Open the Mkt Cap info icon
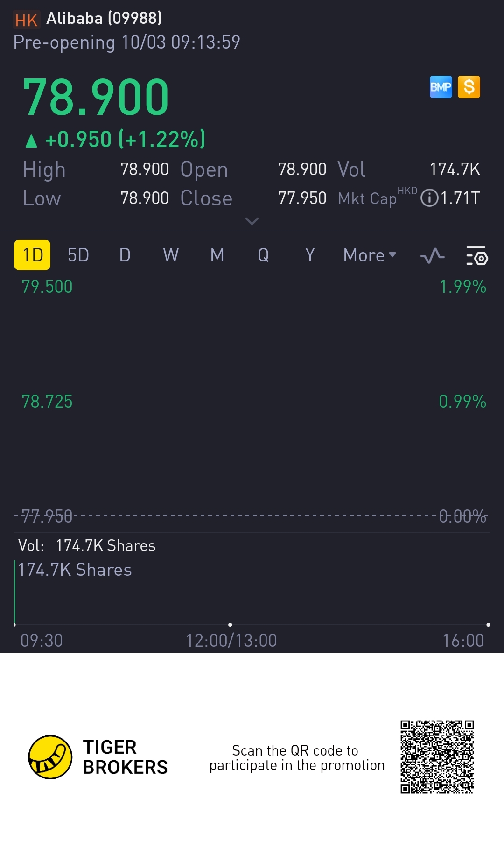Screen dimensions: 504x862 (x=429, y=198)
